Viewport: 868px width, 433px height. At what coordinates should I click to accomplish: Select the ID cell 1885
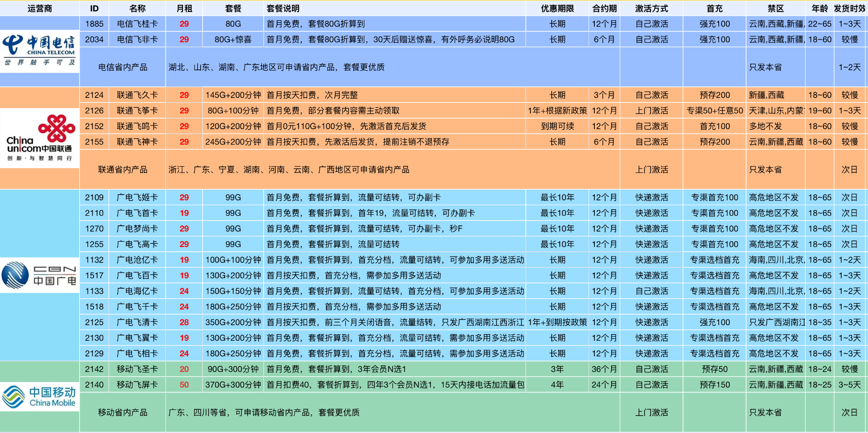coord(94,24)
